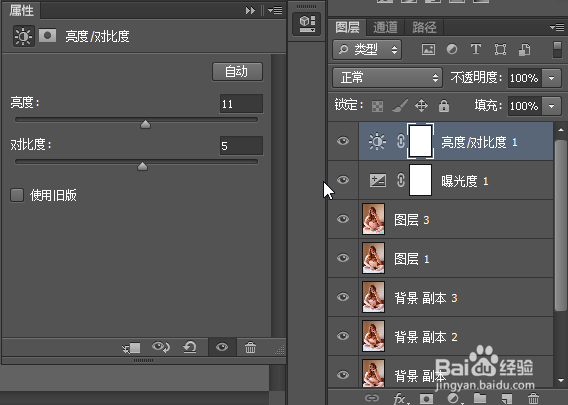The width and height of the screenshot is (568, 405).
Task: Select the 图层 1 layer name
Action: coord(412,259)
